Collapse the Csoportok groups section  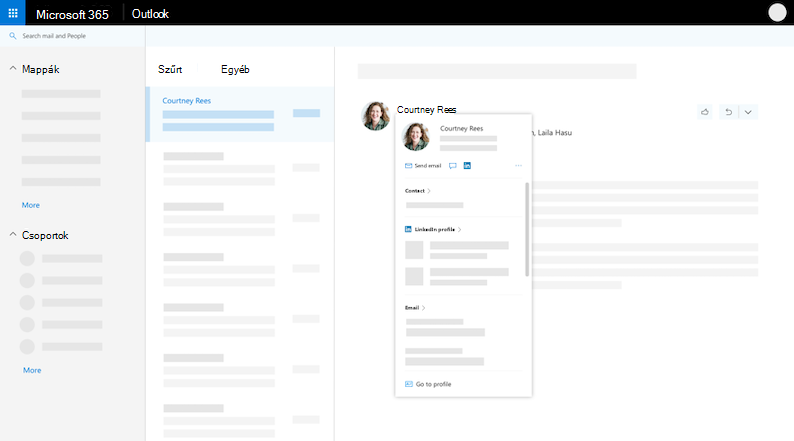(x=13, y=235)
